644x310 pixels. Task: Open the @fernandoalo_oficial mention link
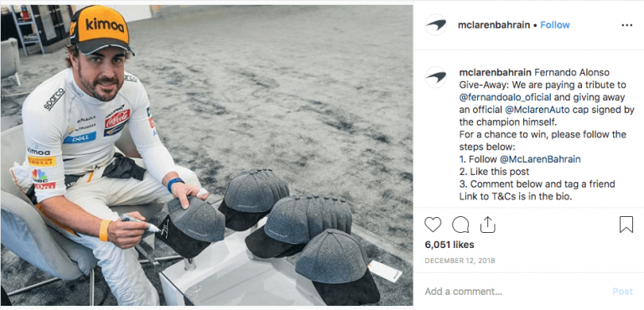tap(506, 97)
